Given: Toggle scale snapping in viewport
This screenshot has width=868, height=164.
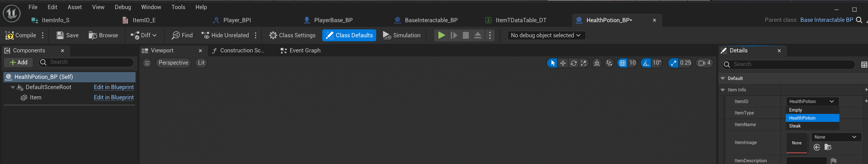Looking at the screenshot, I should click(x=673, y=63).
